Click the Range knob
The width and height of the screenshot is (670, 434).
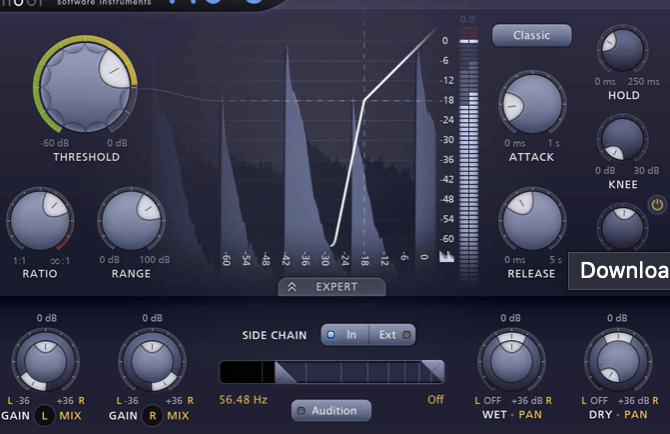point(132,220)
